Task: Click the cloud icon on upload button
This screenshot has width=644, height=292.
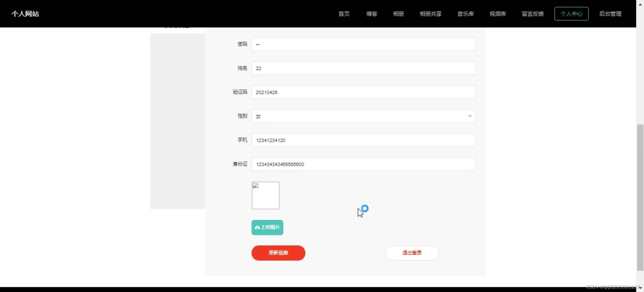Action: (x=257, y=227)
